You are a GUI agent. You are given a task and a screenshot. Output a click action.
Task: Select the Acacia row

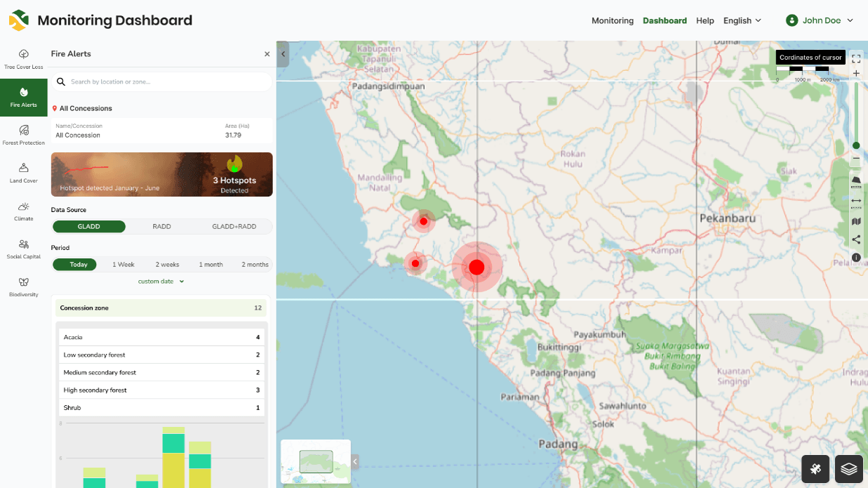[x=161, y=337]
